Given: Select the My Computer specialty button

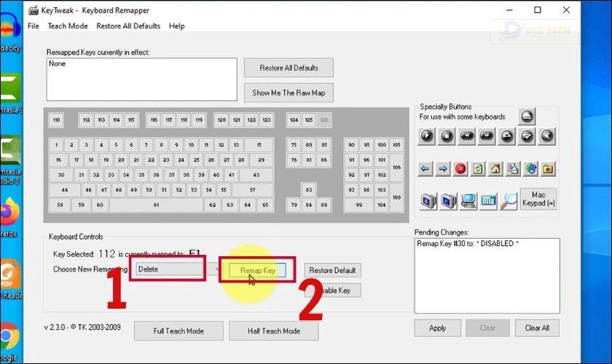Looking at the screenshot, I should [x=468, y=201].
